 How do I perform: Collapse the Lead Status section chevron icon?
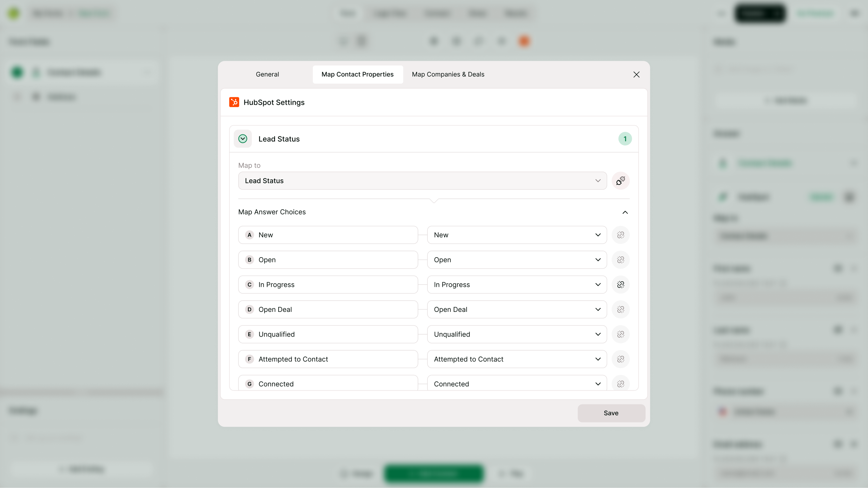click(x=243, y=139)
